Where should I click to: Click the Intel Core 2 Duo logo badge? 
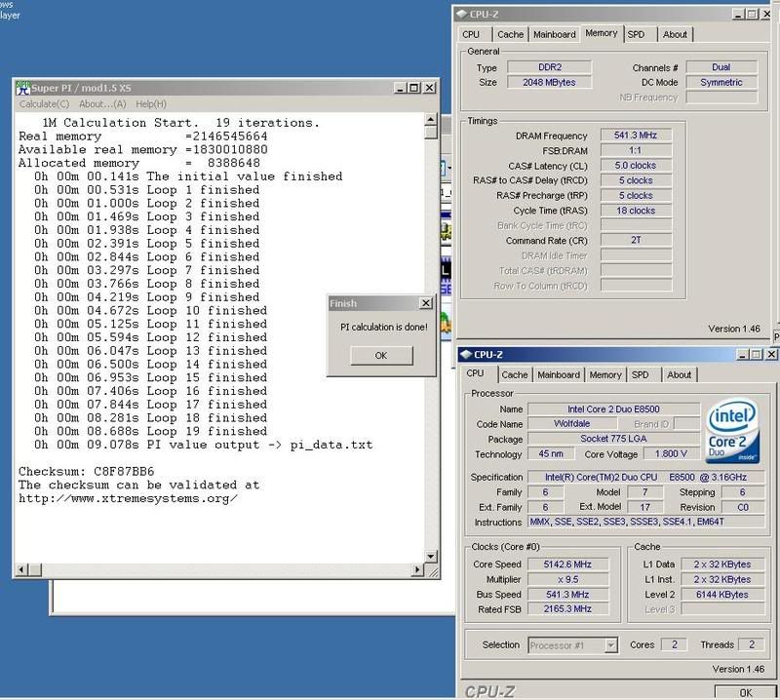click(733, 430)
